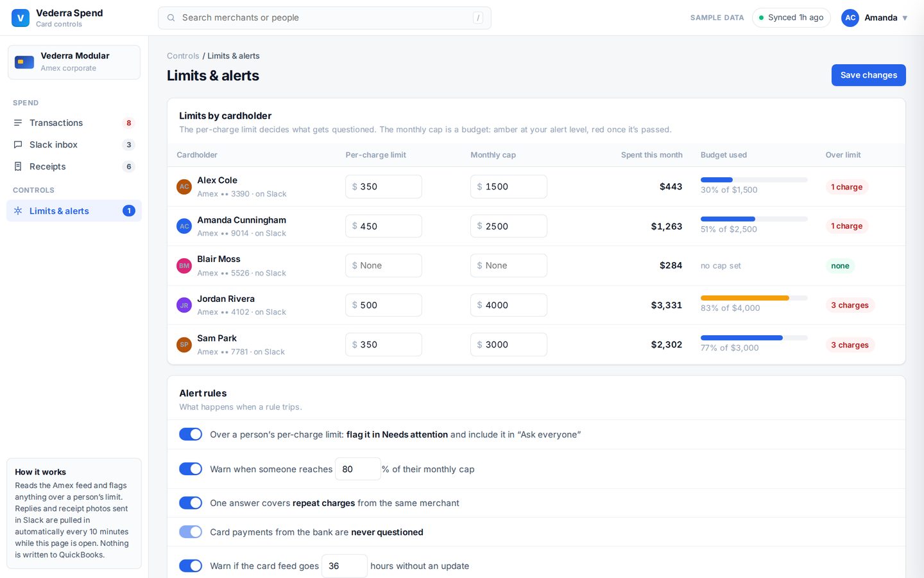Click the Transactions list icon
The width and height of the screenshot is (924, 578).
pyautogui.click(x=18, y=123)
